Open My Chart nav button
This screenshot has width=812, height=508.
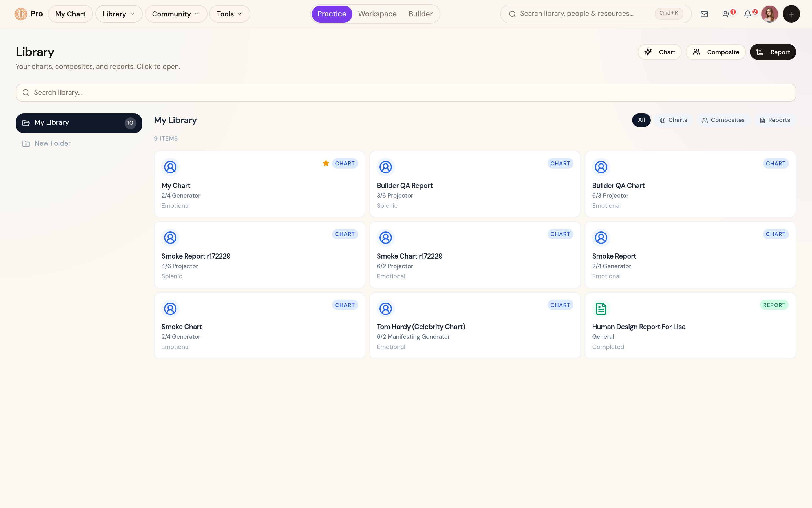coord(70,14)
